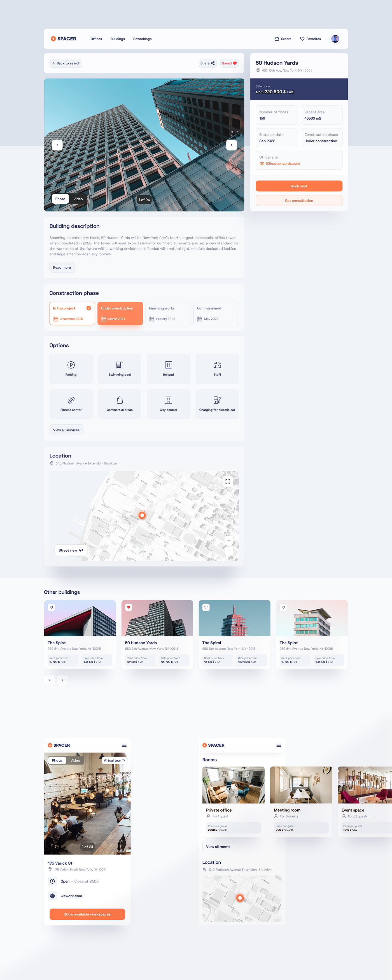Select Photo tab on mobile gallery
Screen dimensions: 392x980
coord(57,760)
